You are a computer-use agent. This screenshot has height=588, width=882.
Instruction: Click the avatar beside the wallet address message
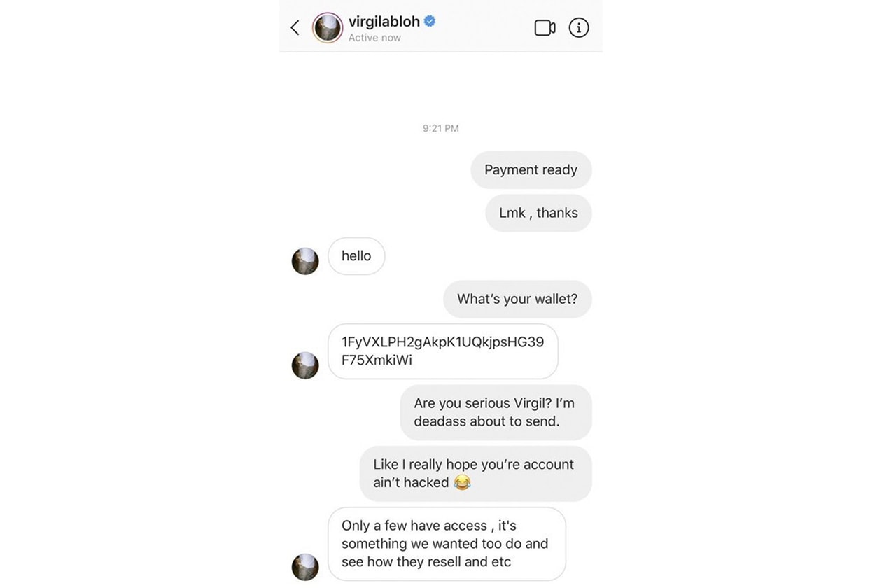pos(304,365)
